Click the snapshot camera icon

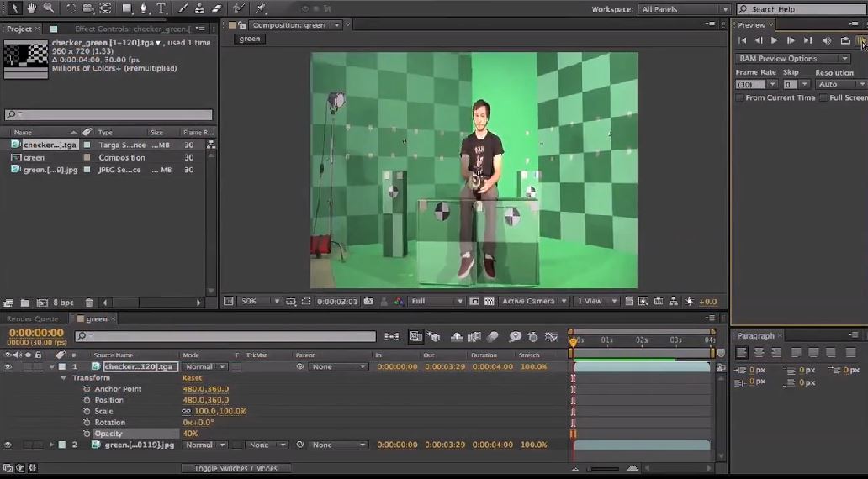(x=368, y=302)
